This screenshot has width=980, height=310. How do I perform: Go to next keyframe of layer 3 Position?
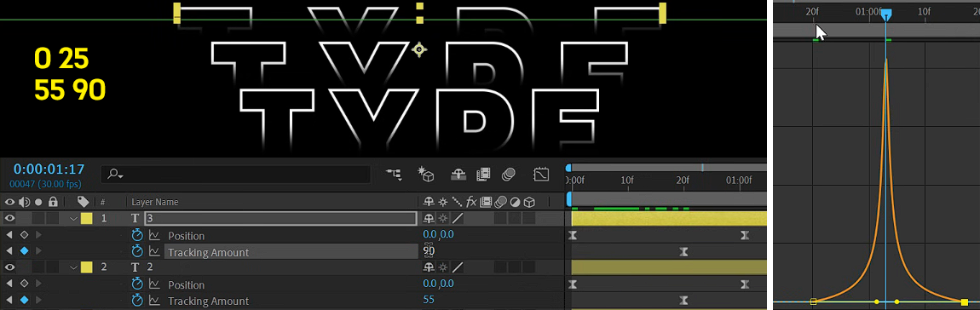click(38, 235)
